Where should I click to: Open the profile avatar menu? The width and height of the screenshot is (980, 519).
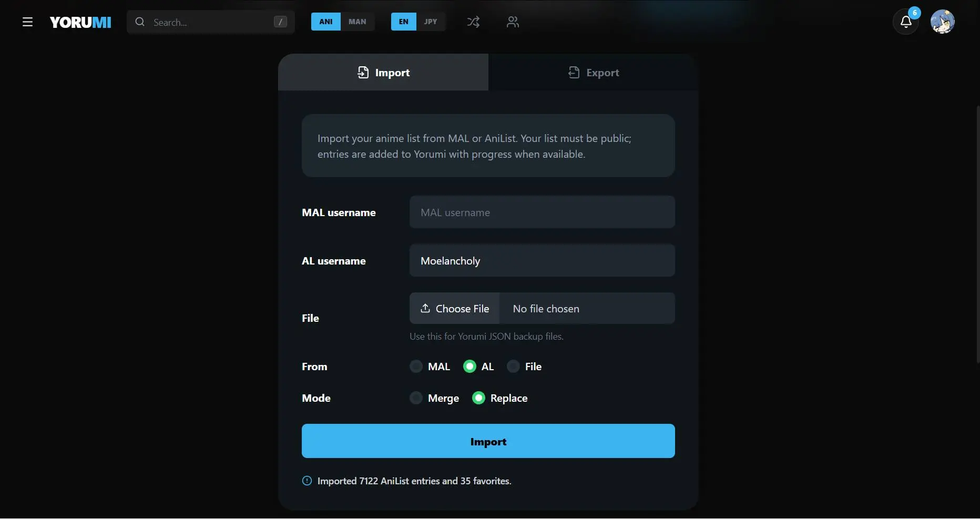pos(943,22)
